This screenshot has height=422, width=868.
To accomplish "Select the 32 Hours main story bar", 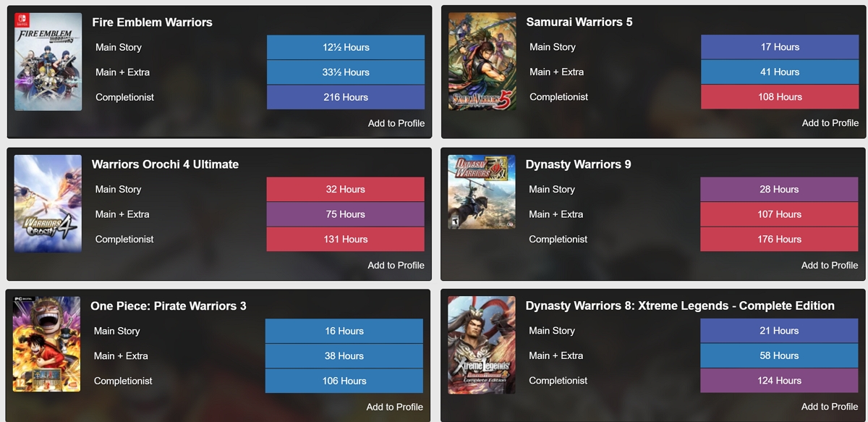I will (345, 190).
